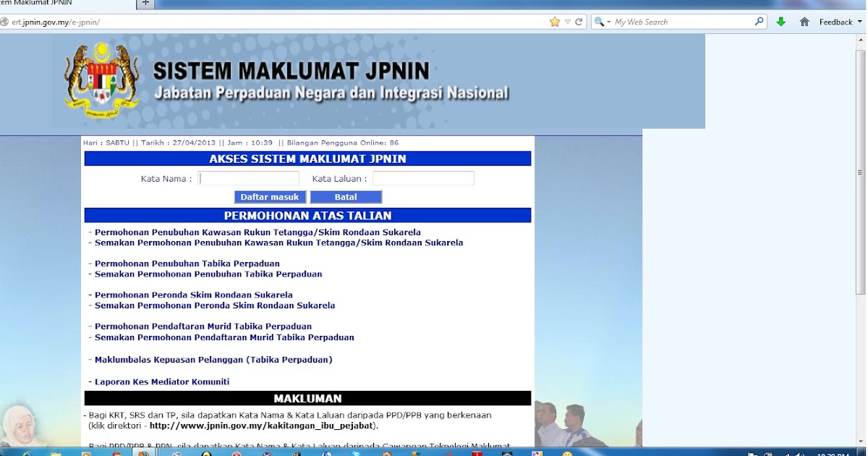Reload the page with the refresh icon
Screen dimensions: 868x456
tap(579, 22)
